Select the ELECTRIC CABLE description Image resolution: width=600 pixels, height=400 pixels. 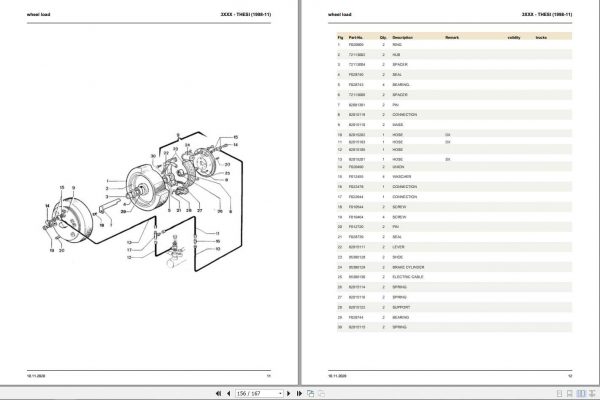point(408,277)
